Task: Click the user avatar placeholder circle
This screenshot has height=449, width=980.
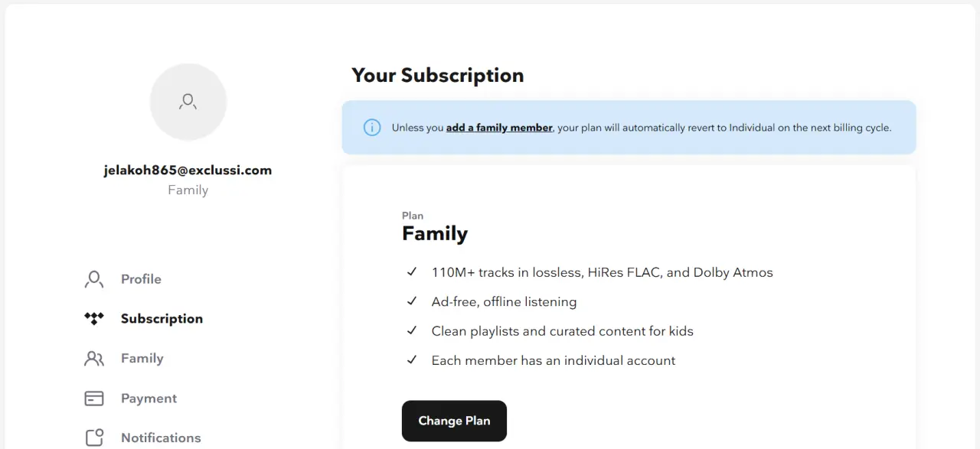Action: pyautogui.click(x=188, y=102)
